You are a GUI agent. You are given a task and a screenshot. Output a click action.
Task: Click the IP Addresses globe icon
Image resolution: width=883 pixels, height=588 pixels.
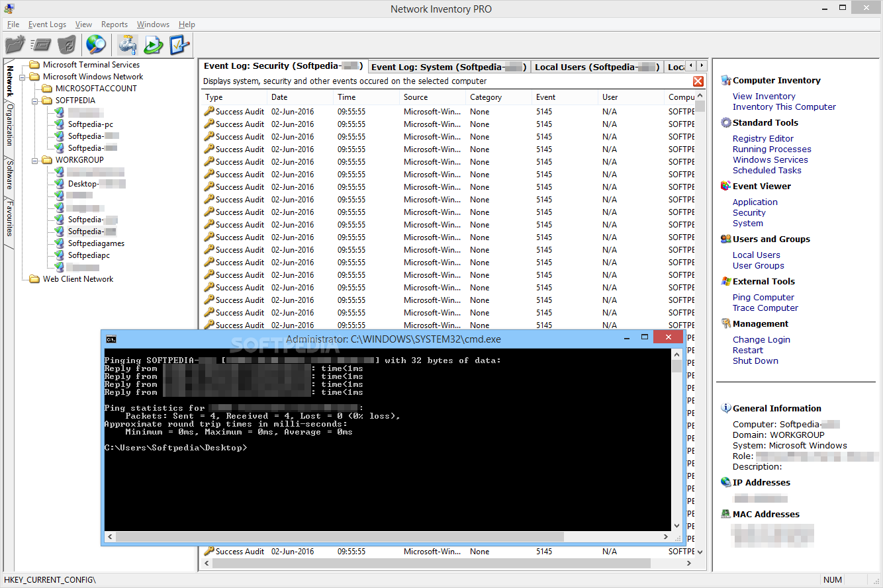(725, 482)
